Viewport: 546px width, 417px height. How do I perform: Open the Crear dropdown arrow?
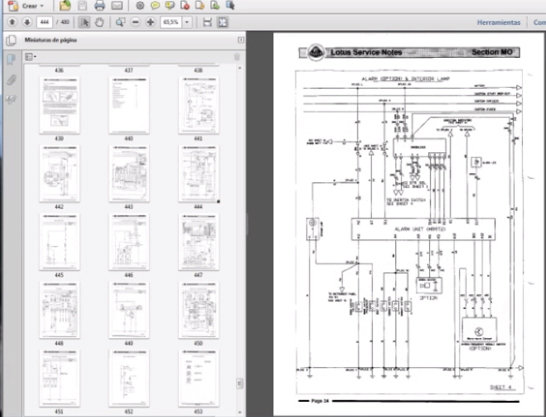[x=42, y=6]
